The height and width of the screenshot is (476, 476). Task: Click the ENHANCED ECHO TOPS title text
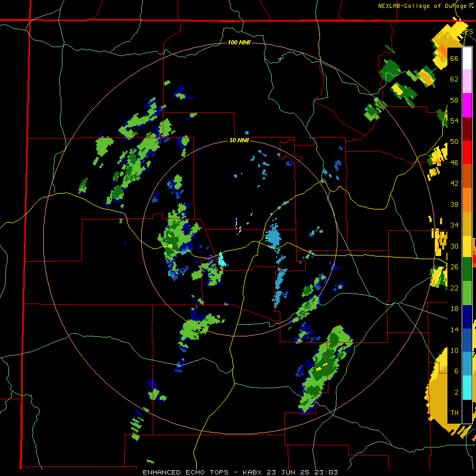click(186, 472)
